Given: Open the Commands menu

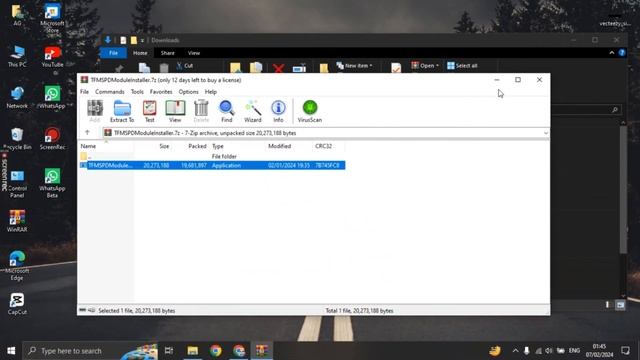Looking at the screenshot, I should (x=110, y=92).
